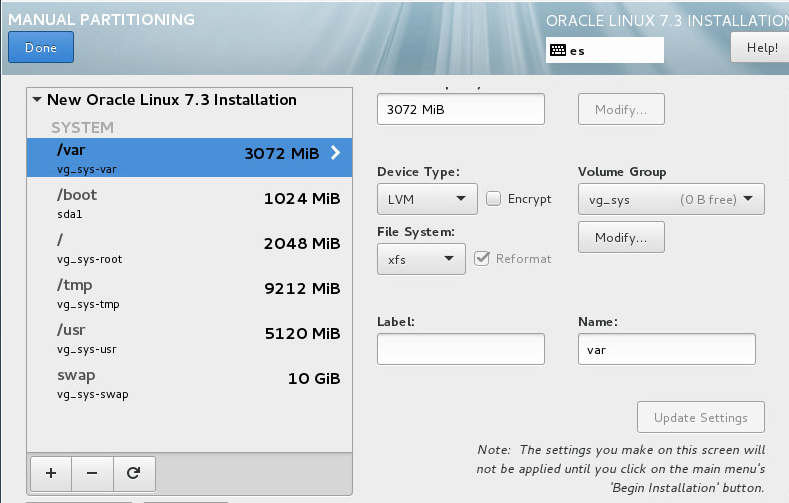Screen dimensions: 789x503
Task: Select the /var mount point row
Action: tap(189, 157)
